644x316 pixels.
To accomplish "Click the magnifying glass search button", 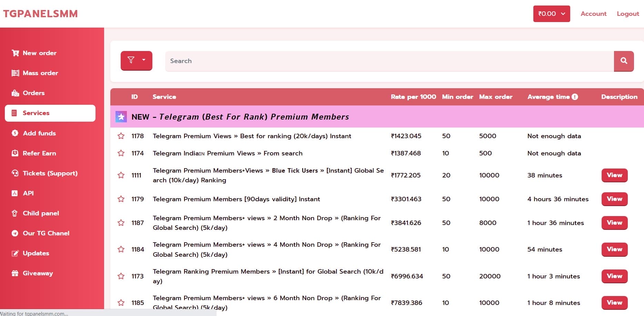I will [x=624, y=61].
